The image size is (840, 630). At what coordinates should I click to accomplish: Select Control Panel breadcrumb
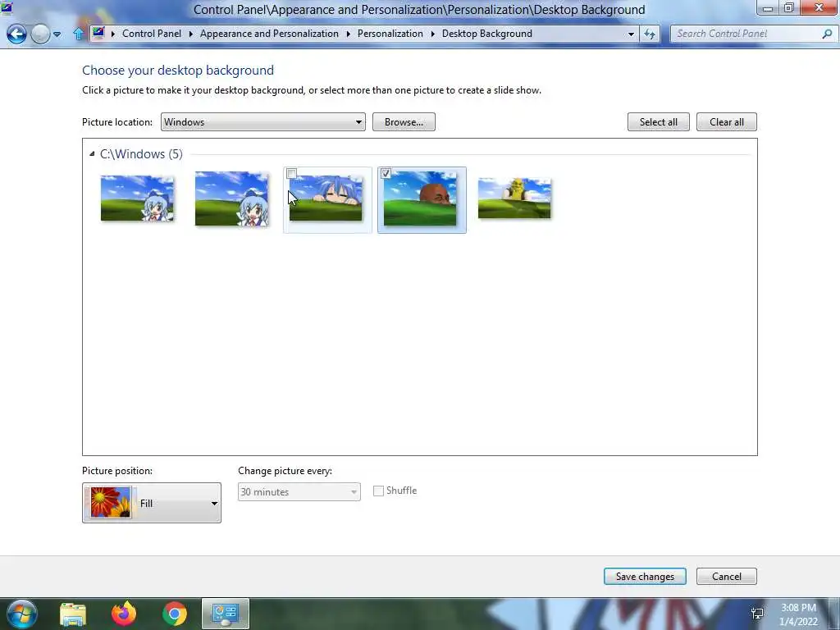[152, 33]
